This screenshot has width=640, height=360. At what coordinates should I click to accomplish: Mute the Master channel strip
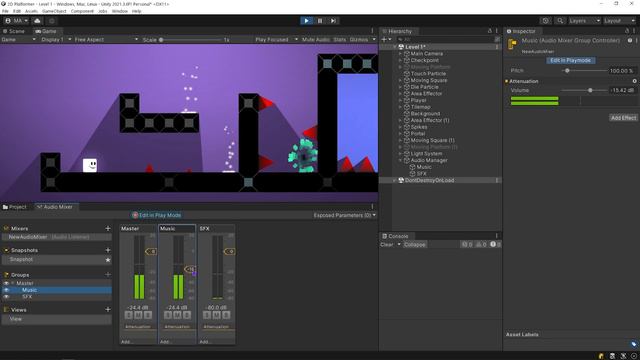click(138, 315)
